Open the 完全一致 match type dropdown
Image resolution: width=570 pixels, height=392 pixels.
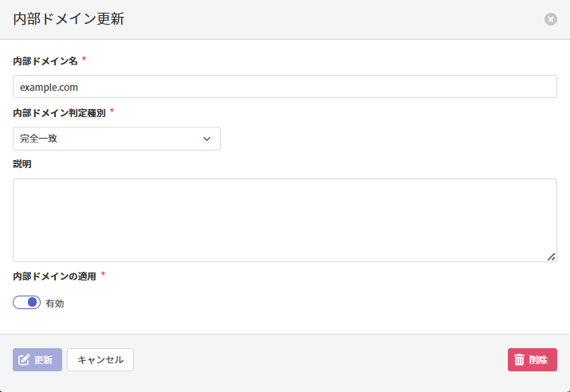click(116, 139)
